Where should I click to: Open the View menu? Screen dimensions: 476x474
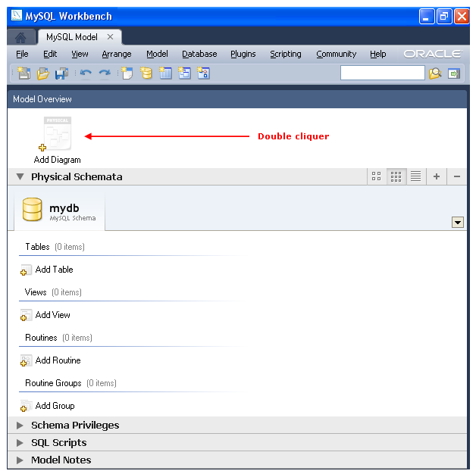[x=80, y=54]
